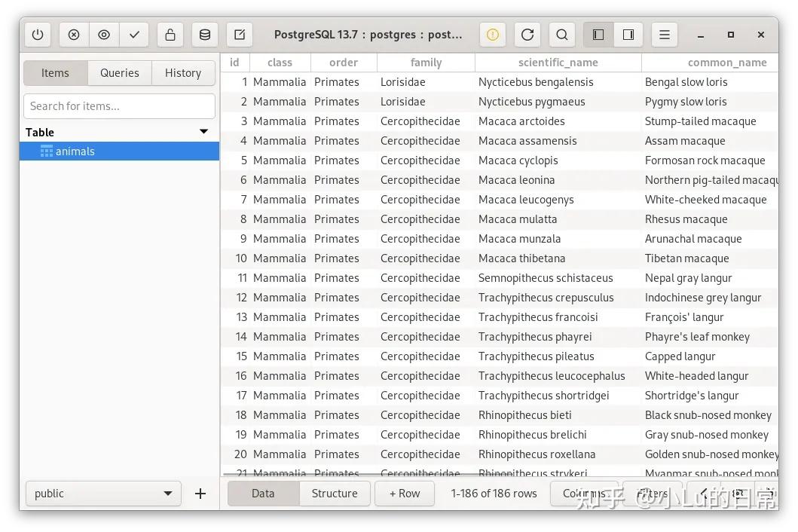This screenshot has width=798, height=532.
Task: Open the public schema dropdown
Action: tap(102, 493)
